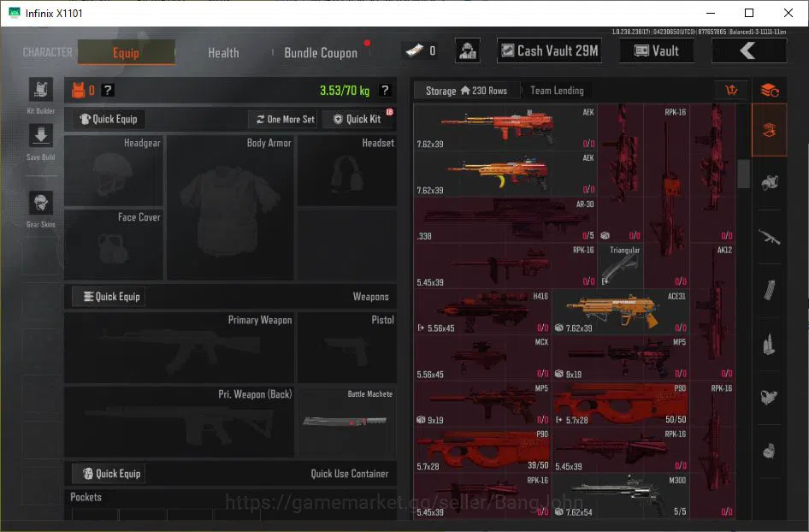The height and width of the screenshot is (532, 809).
Task: Select the Face Cover slot
Action: [x=114, y=245]
